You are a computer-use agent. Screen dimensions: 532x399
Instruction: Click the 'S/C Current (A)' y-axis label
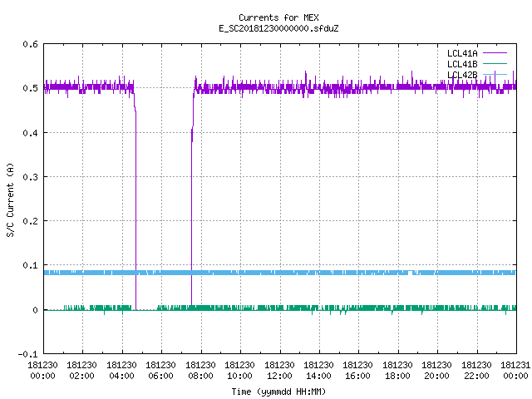(x=10, y=199)
